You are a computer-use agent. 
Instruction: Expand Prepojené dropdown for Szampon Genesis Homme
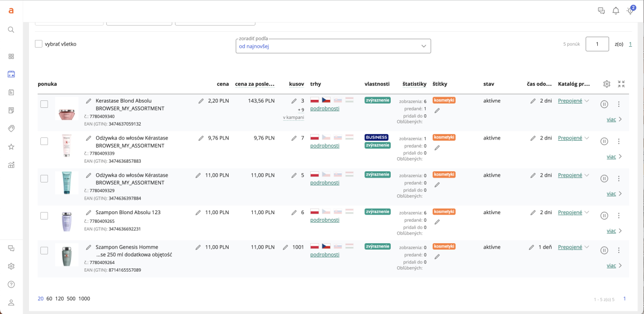[x=587, y=247]
